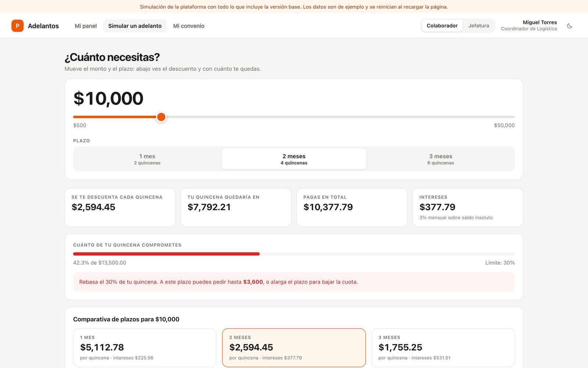Select the Colaborador role toggle
The image size is (588, 368).
442,26
